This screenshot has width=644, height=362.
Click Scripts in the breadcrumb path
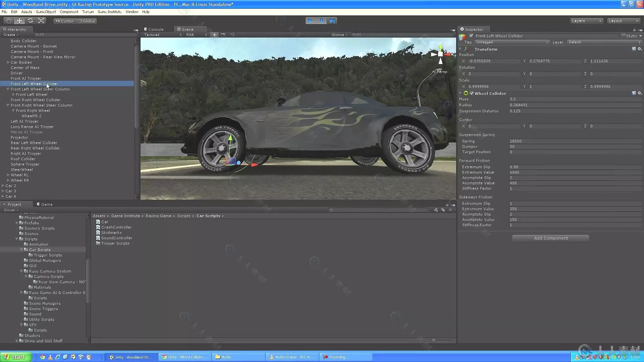184,216
